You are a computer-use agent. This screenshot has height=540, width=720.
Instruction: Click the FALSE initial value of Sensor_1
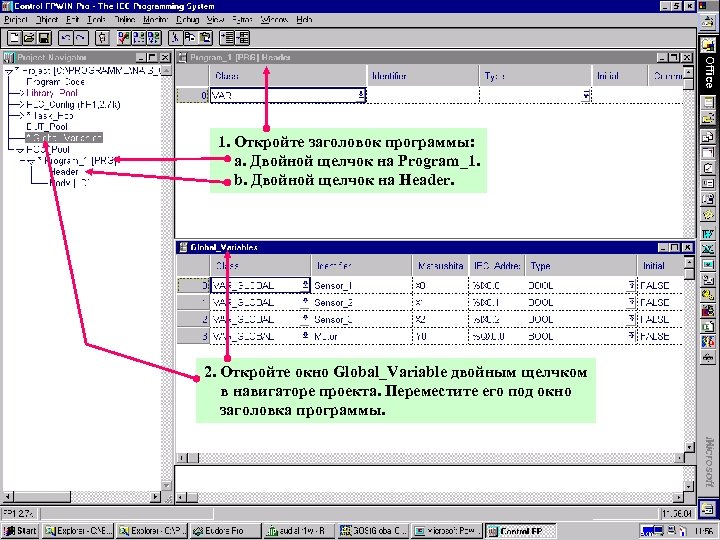click(660, 285)
